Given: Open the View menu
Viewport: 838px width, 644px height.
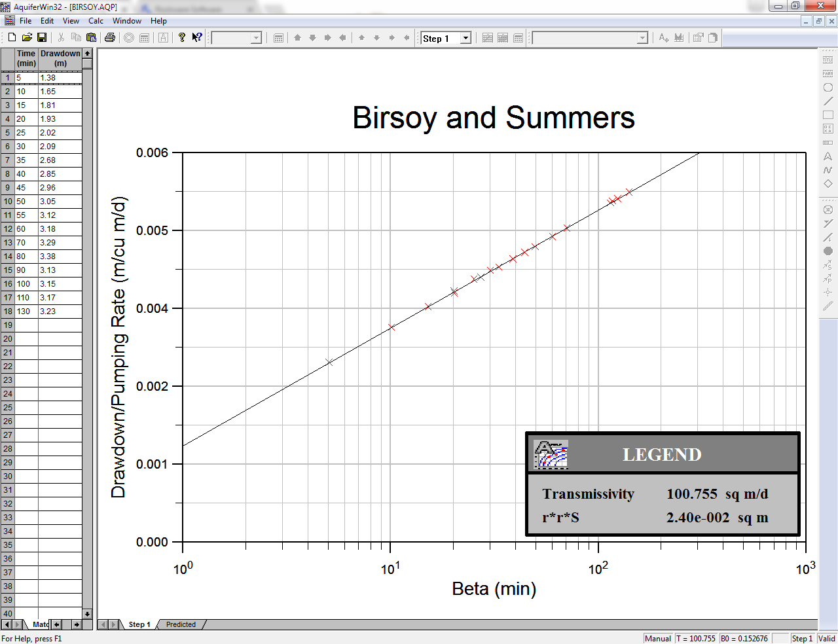Looking at the screenshot, I should (71, 21).
